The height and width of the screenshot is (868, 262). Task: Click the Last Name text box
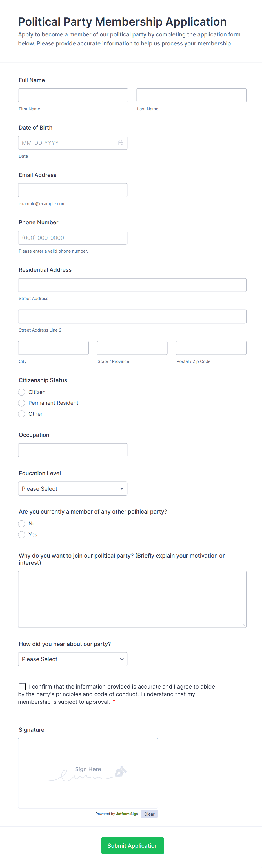coord(191,95)
